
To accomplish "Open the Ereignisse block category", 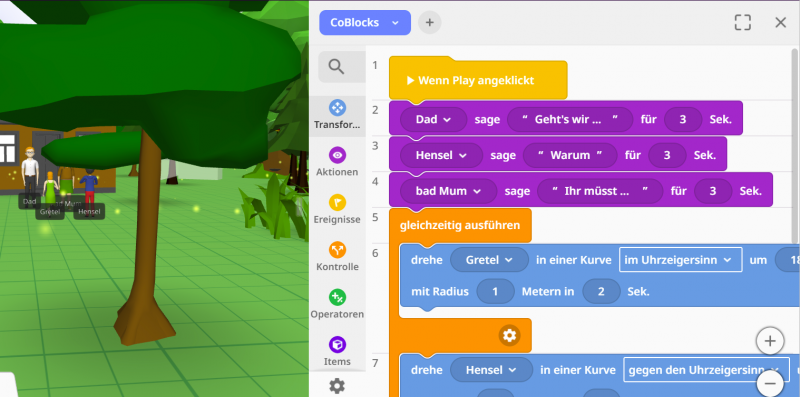I will point(337,209).
